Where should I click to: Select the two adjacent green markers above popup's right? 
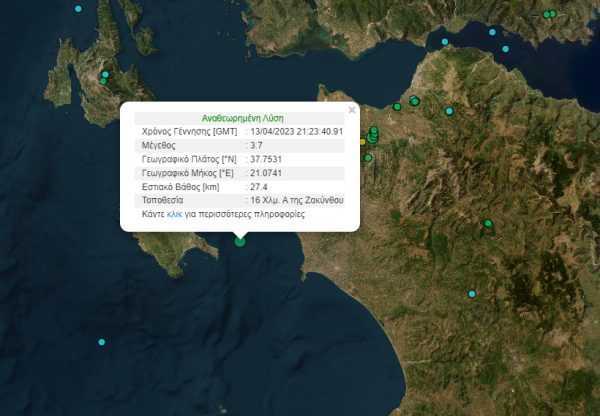click(413, 101)
